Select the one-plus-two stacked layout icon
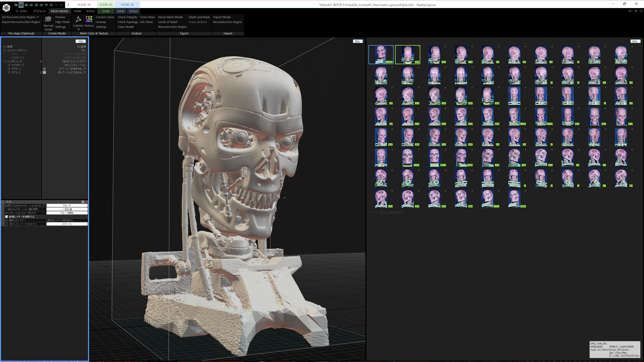Screen dimensions: 644x362 pyautogui.click(x=31, y=5)
